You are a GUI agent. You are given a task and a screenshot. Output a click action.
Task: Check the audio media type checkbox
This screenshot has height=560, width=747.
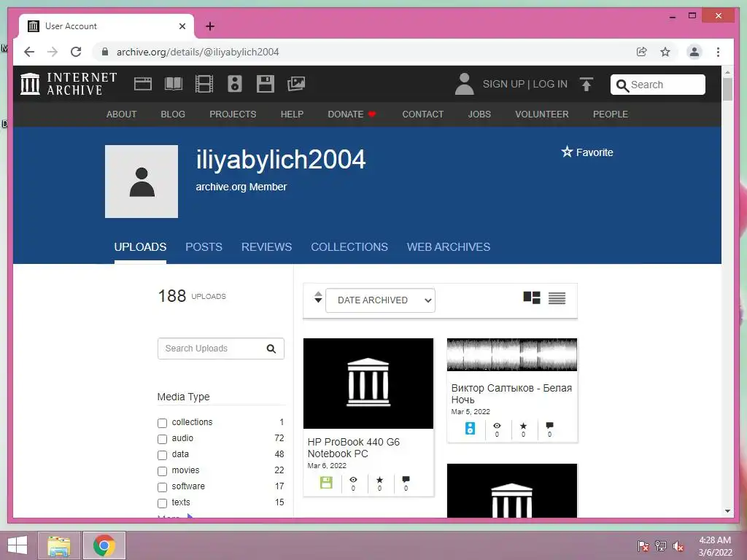[163, 439]
